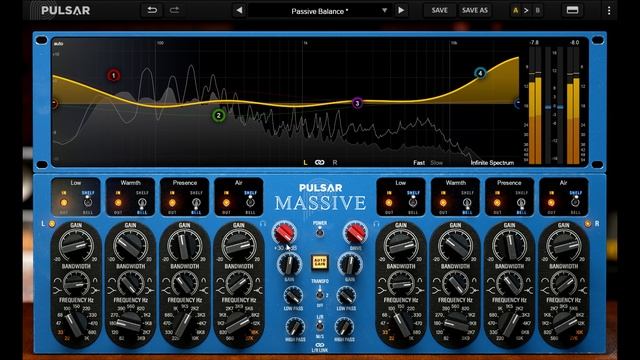This screenshot has height=360, width=640.
Task: Click the auto scale label in the graph
Action: [x=58, y=43]
